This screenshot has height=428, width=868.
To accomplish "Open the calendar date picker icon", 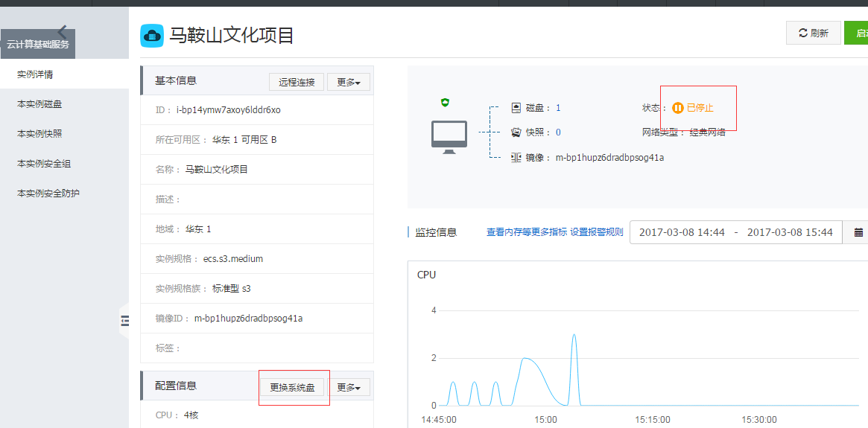I will tap(858, 232).
